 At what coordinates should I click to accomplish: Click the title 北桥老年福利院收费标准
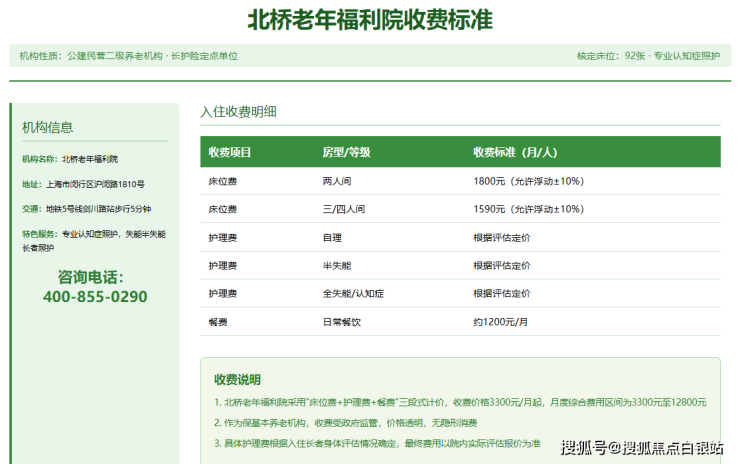(370, 20)
